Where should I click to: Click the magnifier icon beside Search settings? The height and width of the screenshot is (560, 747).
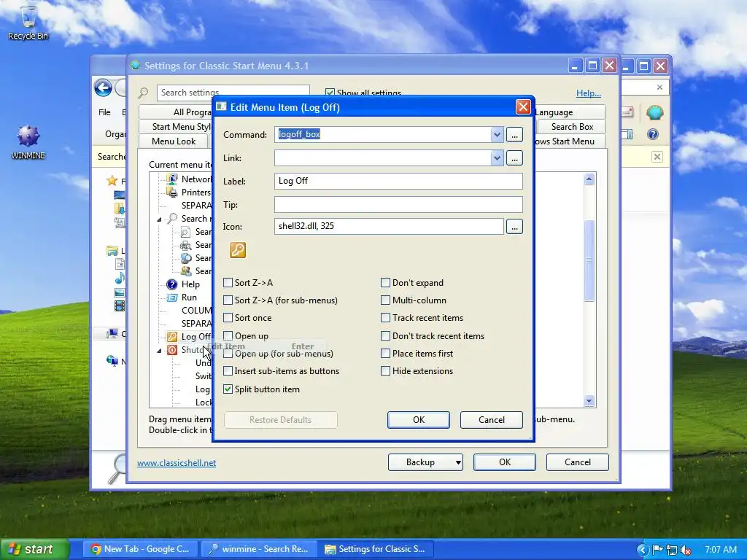pyautogui.click(x=143, y=93)
